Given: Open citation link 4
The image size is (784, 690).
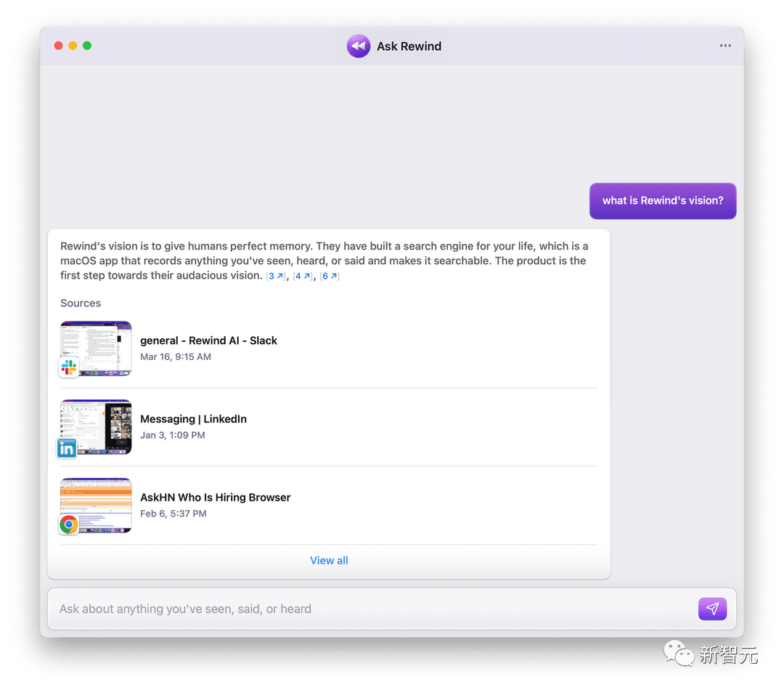Looking at the screenshot, I should (x=303, y=276).
